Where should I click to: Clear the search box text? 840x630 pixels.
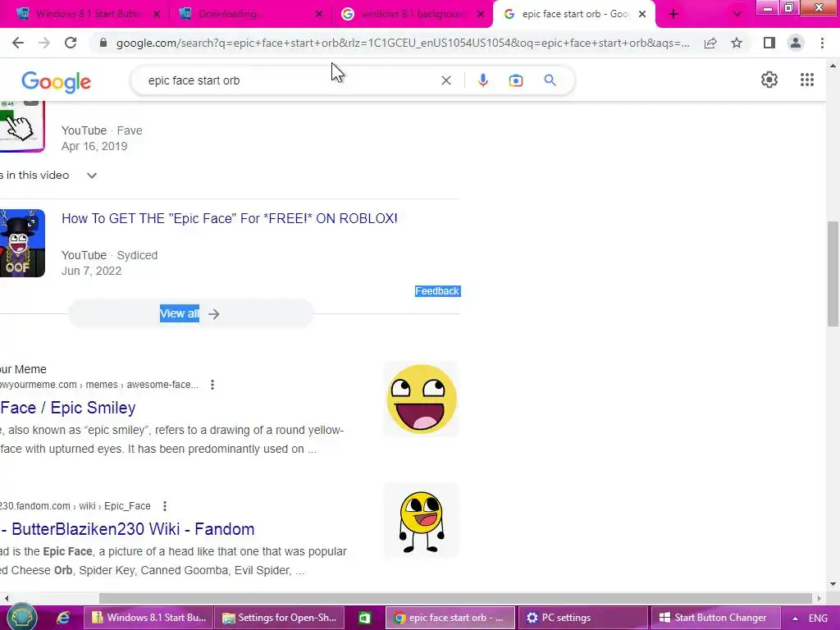pyautogui.click(x=445, y=80)
